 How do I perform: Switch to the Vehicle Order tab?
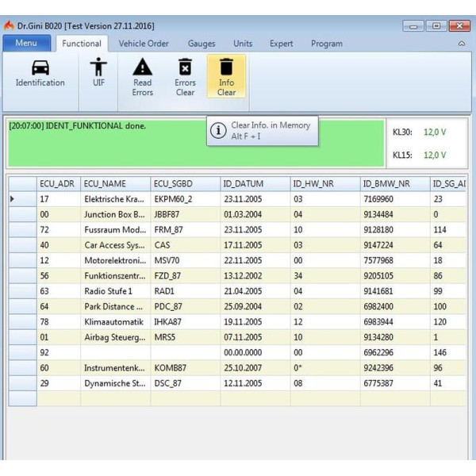pyautogui.click(x=144, y=44)
